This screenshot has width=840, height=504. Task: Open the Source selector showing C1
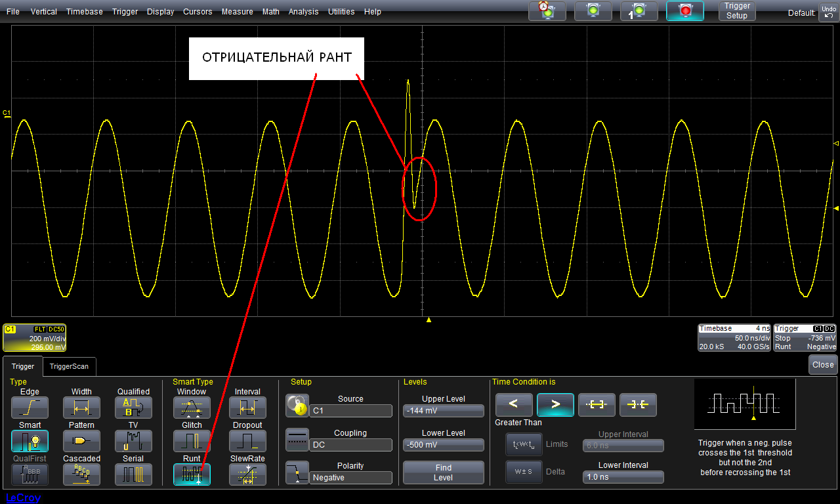(x=350, y=411)
